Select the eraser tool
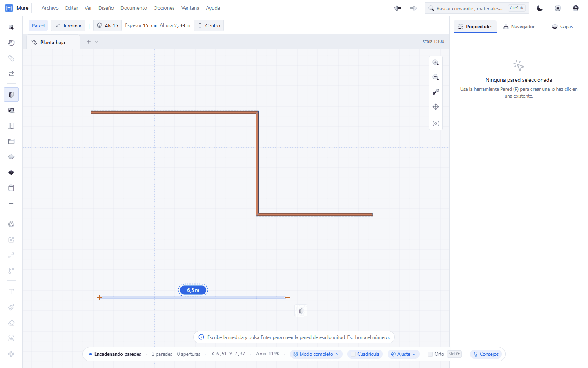 point(11,323)
